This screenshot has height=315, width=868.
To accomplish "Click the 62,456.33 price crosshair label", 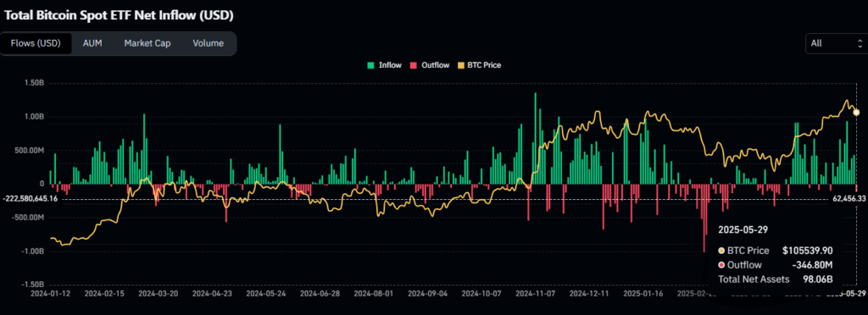I will 849,198.
